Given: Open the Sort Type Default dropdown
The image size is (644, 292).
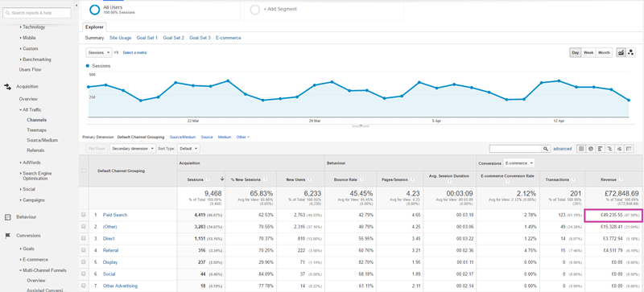Looking at the screenshot, I should tap(188, 149).
